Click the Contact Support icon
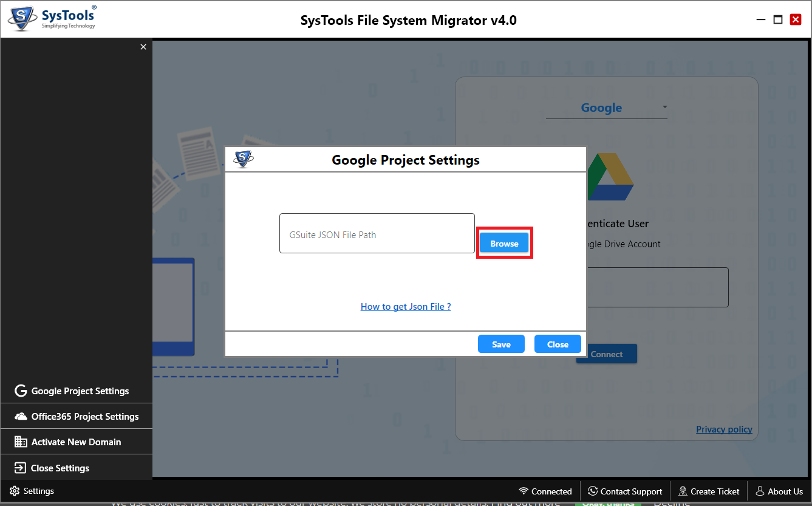 coord(593,491)
